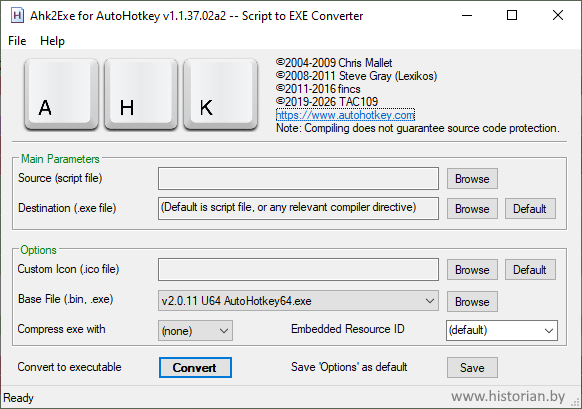Reset Custom Icon to Default

pyautogui.click(x=530, y=269)
